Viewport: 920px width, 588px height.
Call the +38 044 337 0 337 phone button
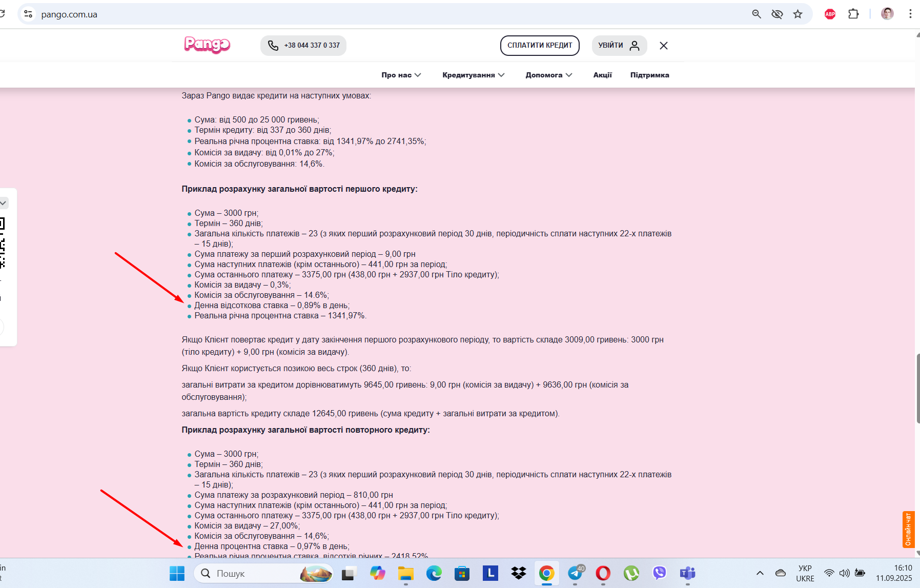pyautogui.click(x=303, y=46)
